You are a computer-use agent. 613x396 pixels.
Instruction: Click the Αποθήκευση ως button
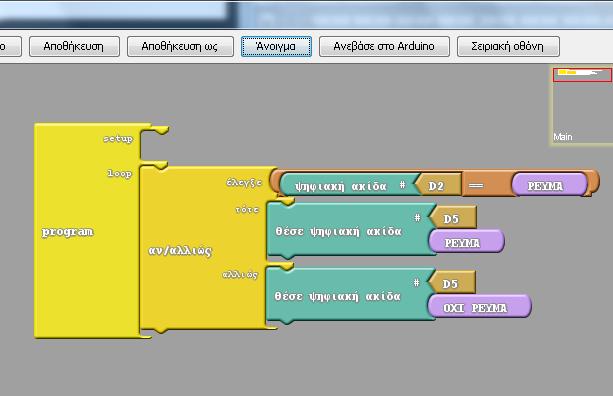[x=180, y=47]
